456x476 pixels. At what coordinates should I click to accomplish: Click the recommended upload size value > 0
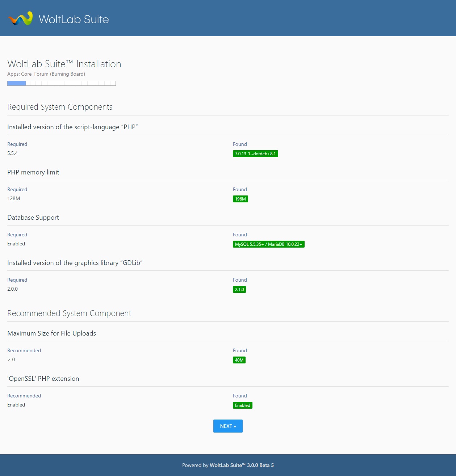point(11,359)
